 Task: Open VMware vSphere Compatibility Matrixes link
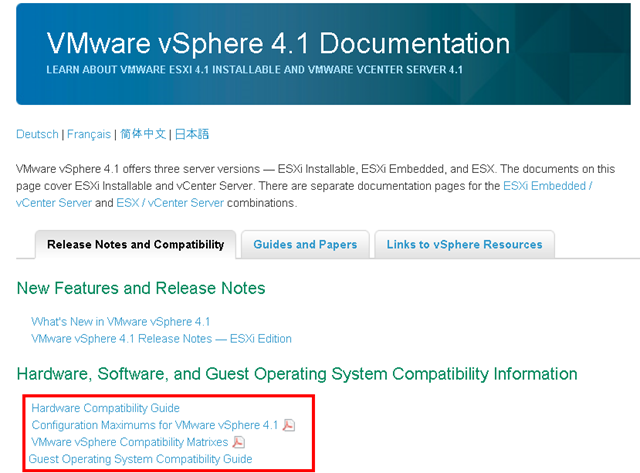coord(130,442)
